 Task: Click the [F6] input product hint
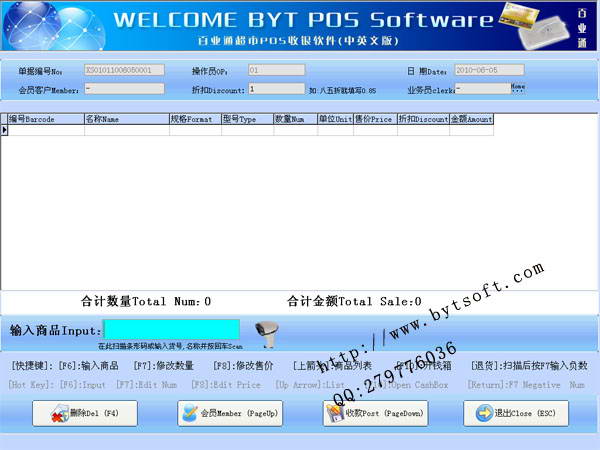click(x=88, y=366)
